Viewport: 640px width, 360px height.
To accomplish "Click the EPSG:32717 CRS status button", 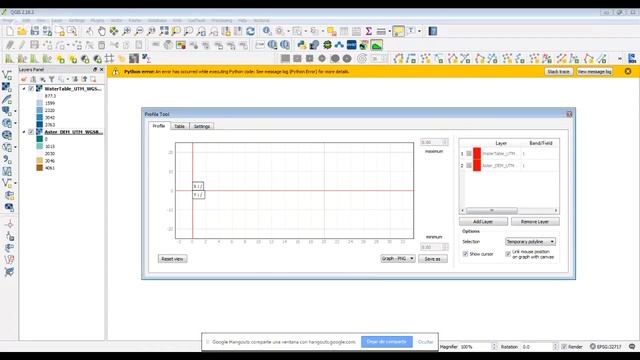I will click(x=606, y=347).
